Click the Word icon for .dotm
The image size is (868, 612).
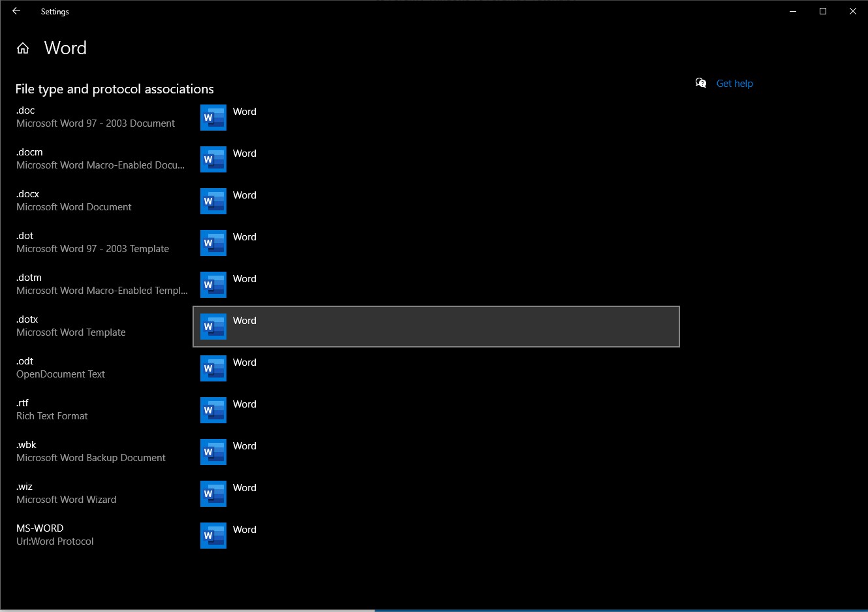tap(213, 285)
